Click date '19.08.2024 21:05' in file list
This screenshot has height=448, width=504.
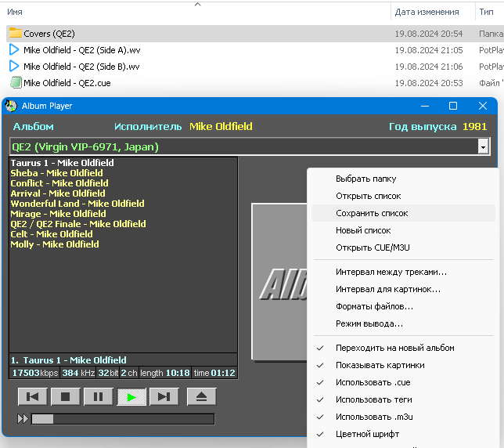(428, 50)
